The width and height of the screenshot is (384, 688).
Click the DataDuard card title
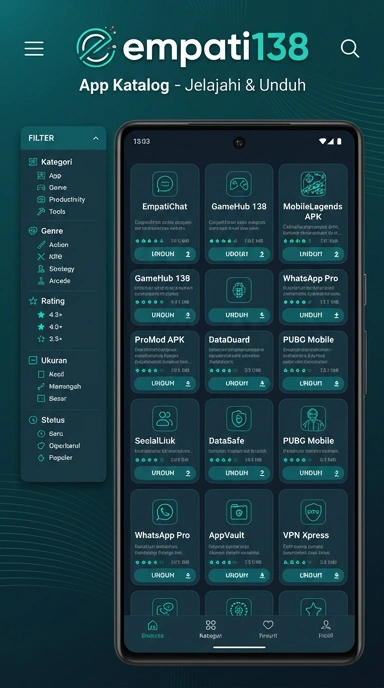[x=229, y=340]
